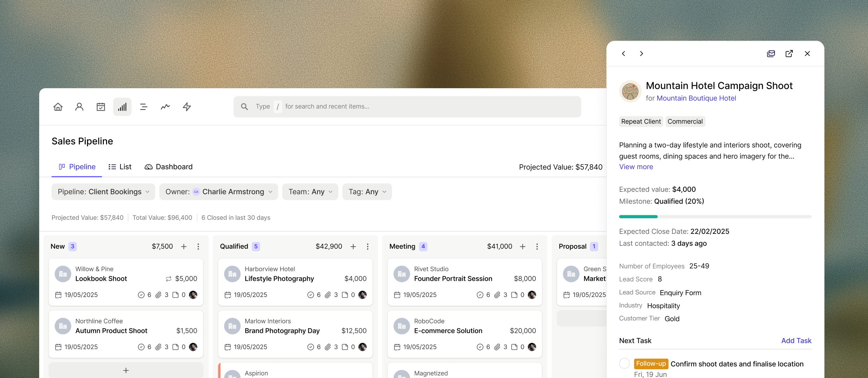Viewport: 868px width, 378px height.
Task: Open the Team: Any dropdown
Action: pos(310,192)
